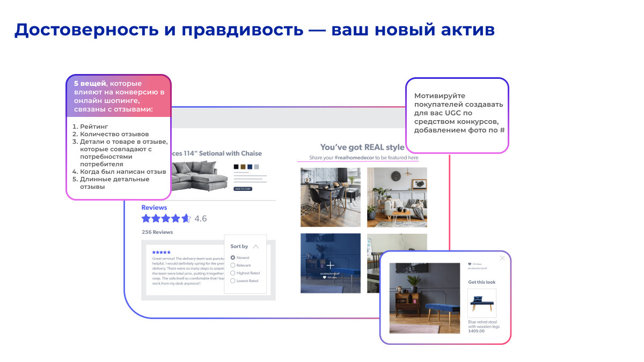Close the Get this look popup
This screenshot has width=644, height=362.
(502, 258)
